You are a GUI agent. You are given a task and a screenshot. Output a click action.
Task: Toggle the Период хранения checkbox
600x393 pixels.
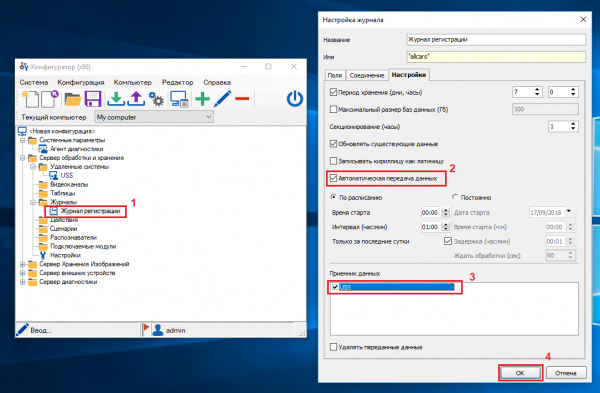click(x=333, y=92)
